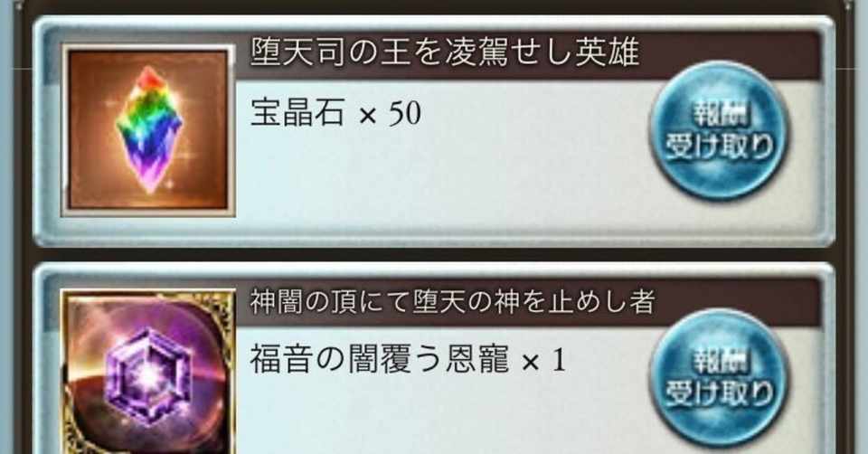Select the 堕天司の王を凌駕せし英雄 title text
The image size is (868, 454).
pos(445,52)
